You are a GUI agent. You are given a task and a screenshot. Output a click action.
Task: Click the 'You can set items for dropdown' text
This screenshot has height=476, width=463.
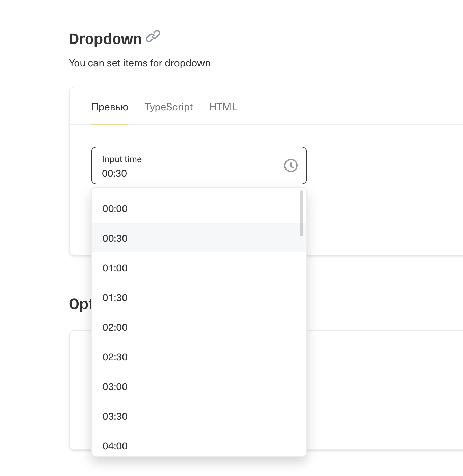(139, 63)
